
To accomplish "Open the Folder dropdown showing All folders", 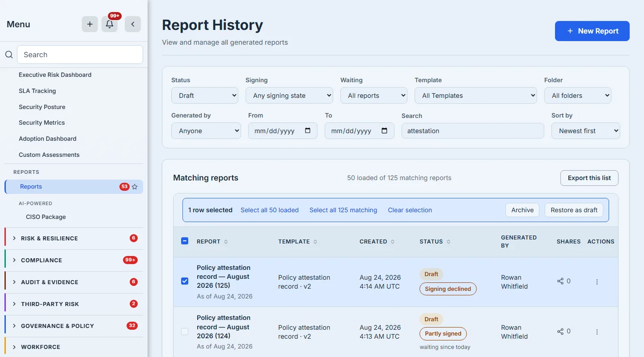I will coord(578,95).
